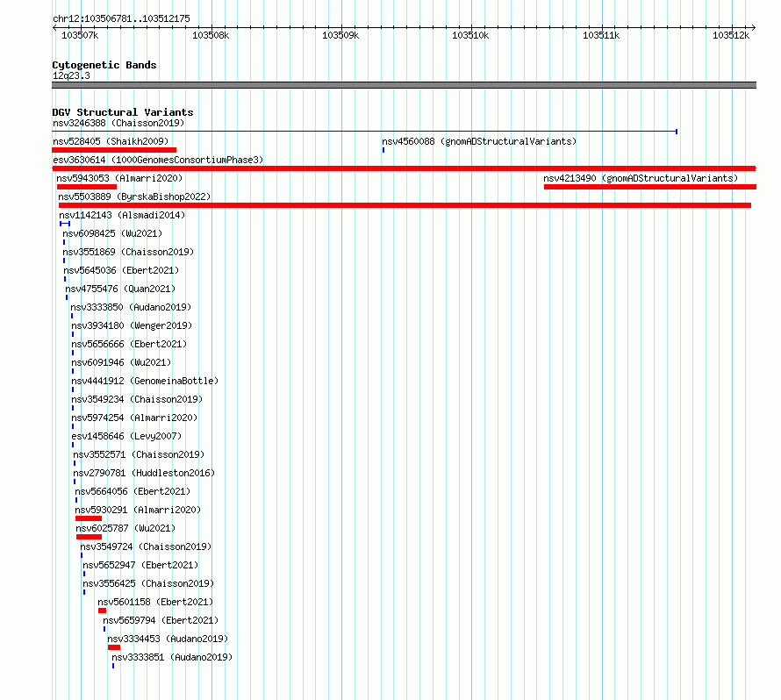Select the red bar under nsv5930291
This screenshot has width=781, height=700.
[x=89, y=518]
